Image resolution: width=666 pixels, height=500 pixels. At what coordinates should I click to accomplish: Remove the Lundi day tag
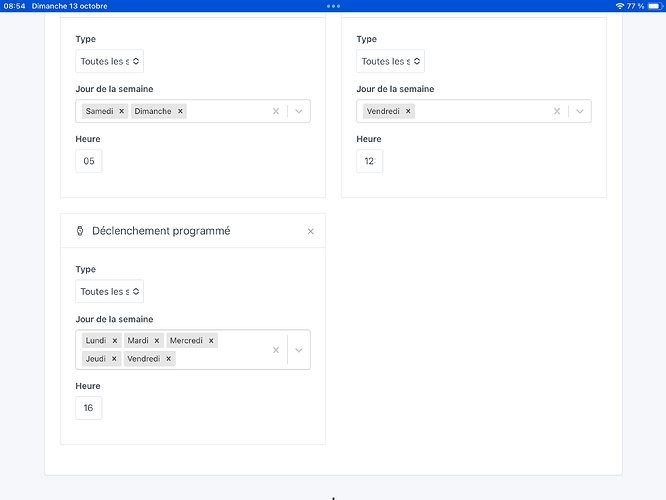point(115,341)
